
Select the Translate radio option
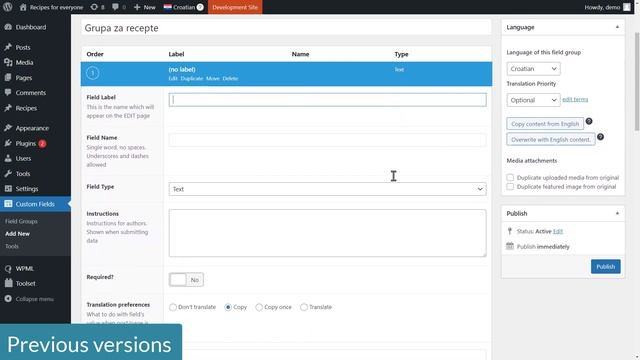click(x=304, y=307)
